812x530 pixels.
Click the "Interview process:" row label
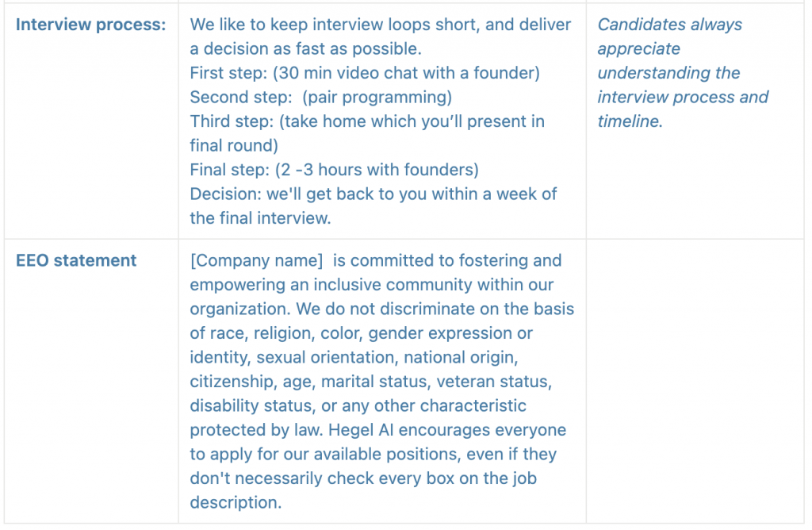click(x=90, y=25)
